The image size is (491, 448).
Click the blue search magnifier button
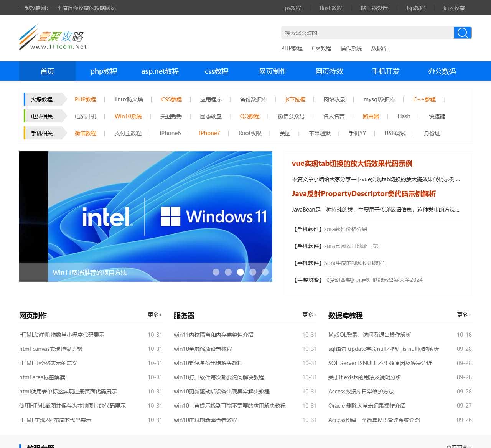463,33
